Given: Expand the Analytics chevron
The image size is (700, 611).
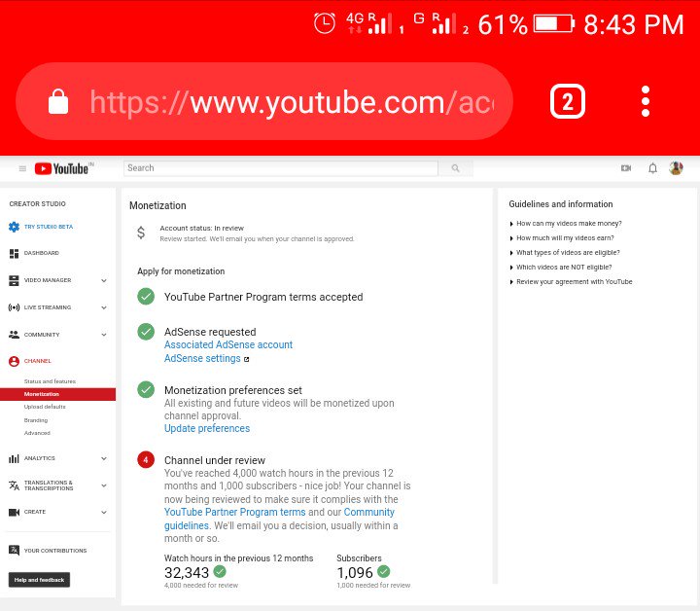Looking at the screenshot, I should (x=104, y=458).
